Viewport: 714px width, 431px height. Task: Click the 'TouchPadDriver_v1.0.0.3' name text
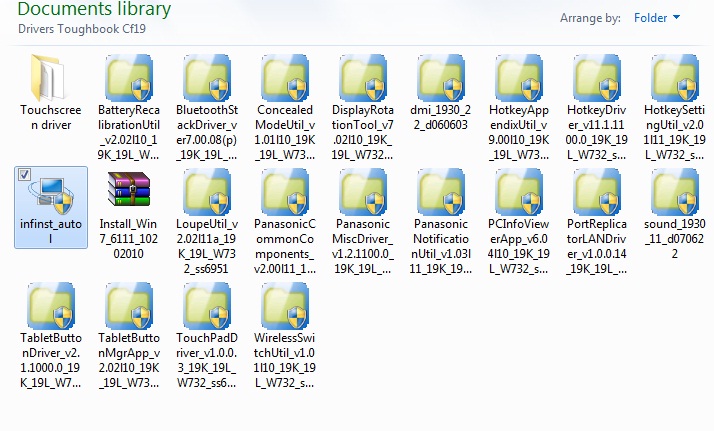tap(207, 360)
